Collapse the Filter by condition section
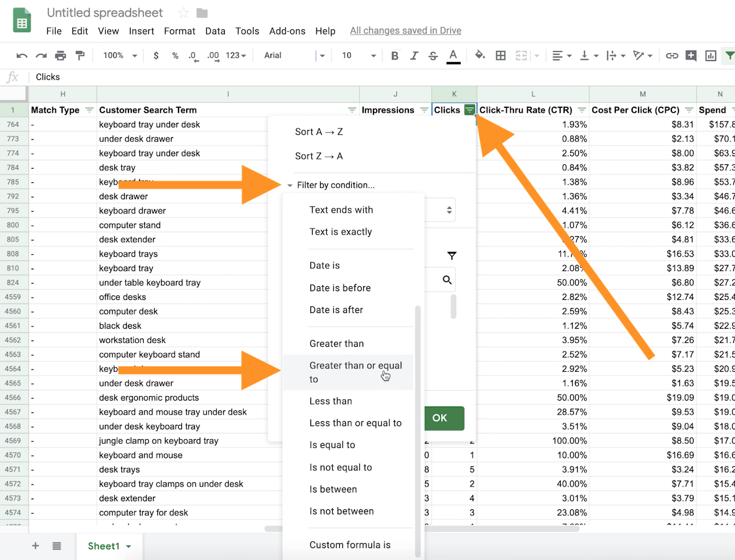The width and height of the screenshot is (735, 560). click(x=290, y=186)
